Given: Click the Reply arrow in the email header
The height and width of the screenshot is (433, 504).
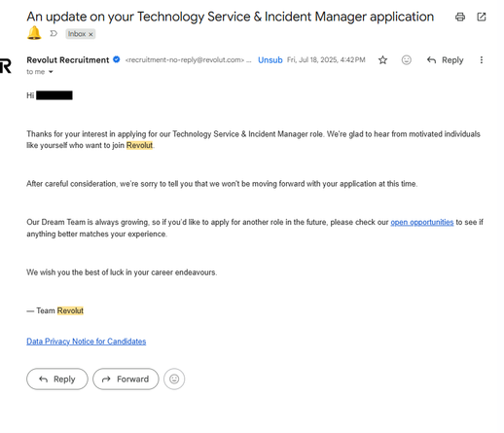Looking at the screenshot, I should click(445, 60).
